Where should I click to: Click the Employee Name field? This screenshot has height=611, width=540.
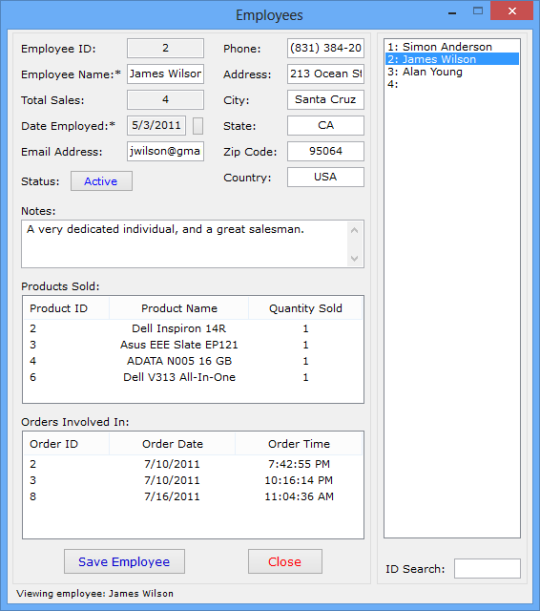click(x=165, y=74)
